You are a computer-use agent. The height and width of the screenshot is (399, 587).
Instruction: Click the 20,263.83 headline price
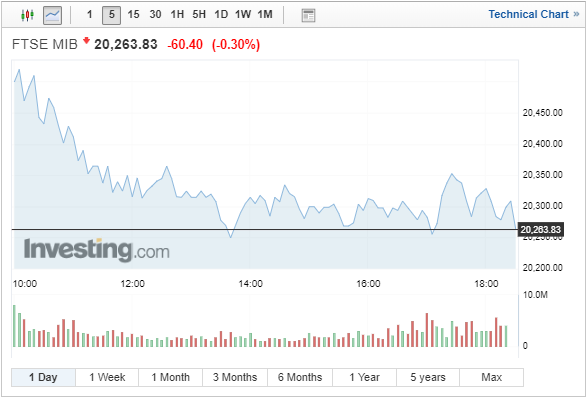(x=126, y=45)
